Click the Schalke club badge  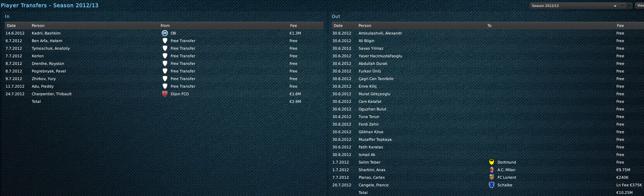[x=492, y=185]
